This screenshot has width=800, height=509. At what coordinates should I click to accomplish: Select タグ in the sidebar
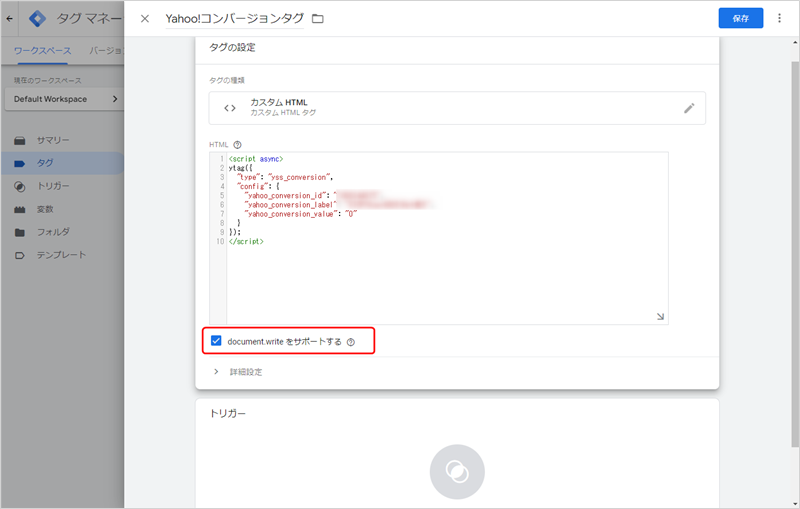coord(62,163)
